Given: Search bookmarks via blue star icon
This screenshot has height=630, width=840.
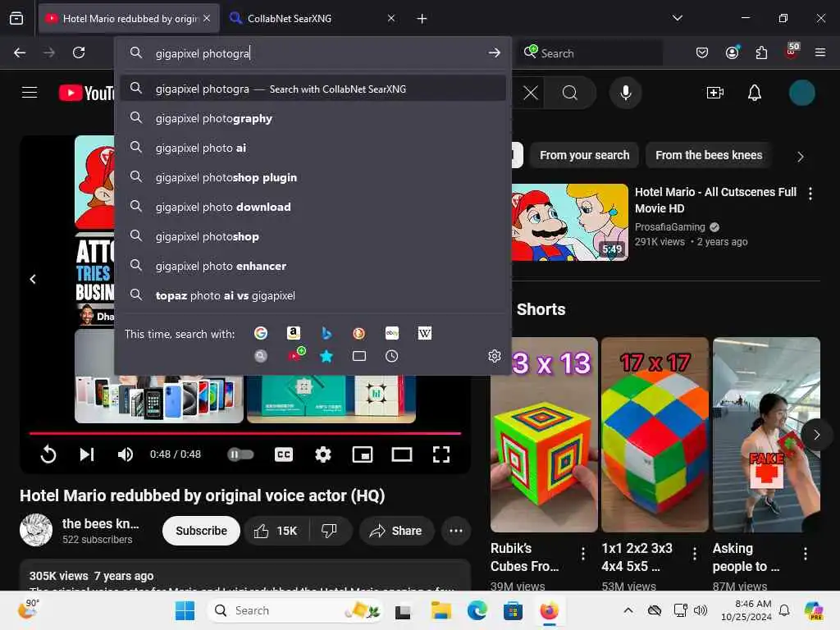Looking at the screenshot, I should [x=326, y=356].
